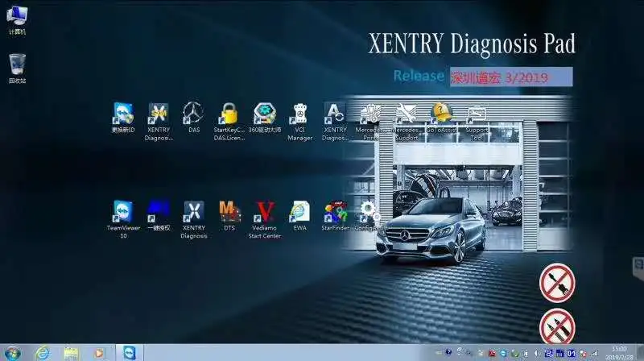Select the XENTRY Diagnosis SIM shortcut icon

pyautogui.click(x=159, y=122)
